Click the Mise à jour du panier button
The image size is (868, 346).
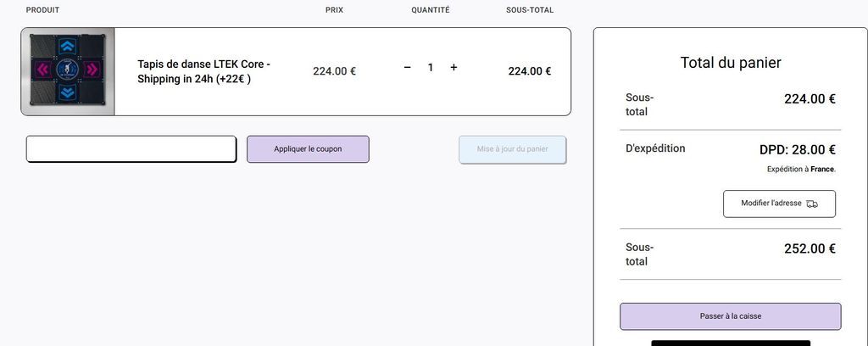(x=512, y=149)
